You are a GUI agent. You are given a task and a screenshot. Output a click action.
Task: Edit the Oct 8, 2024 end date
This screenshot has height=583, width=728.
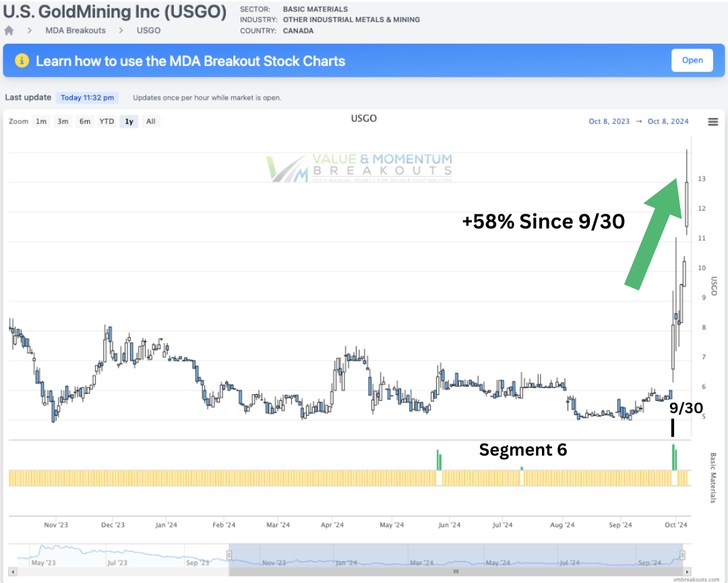pyautogui.click(x=668, y=121)
